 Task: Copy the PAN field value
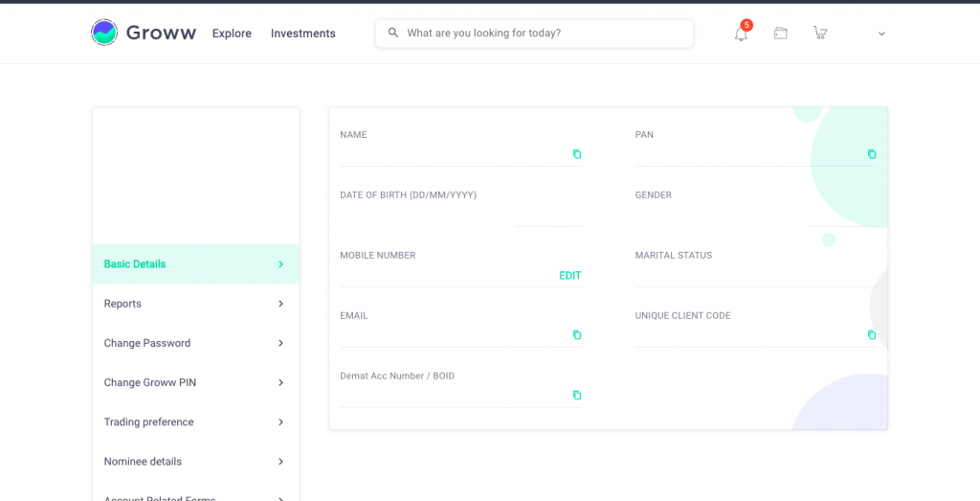(x=872, y=154)
